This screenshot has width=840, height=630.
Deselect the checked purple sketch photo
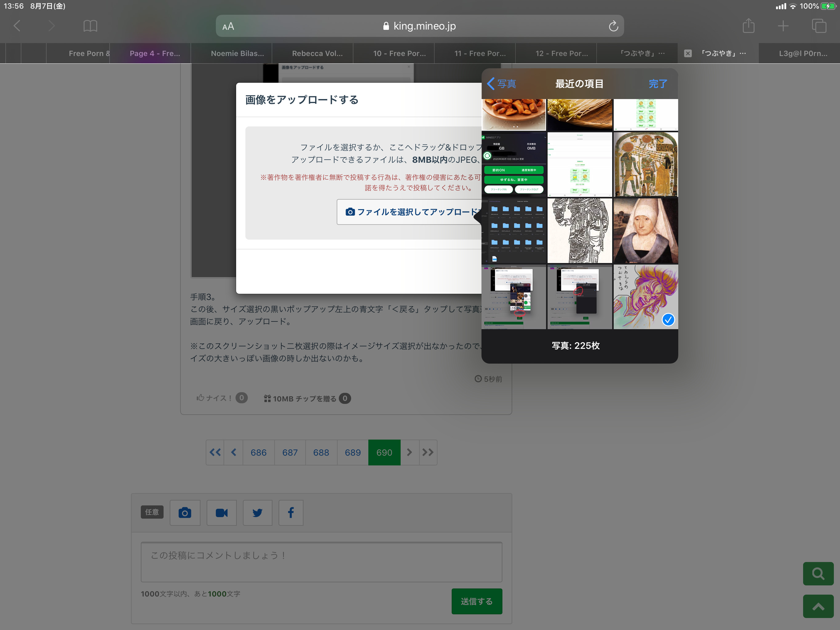click(645, 297)
